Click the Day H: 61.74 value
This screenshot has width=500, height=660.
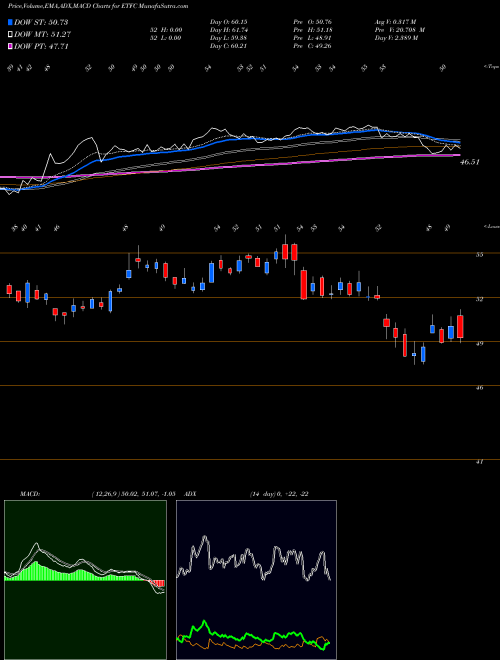point(228,30)
